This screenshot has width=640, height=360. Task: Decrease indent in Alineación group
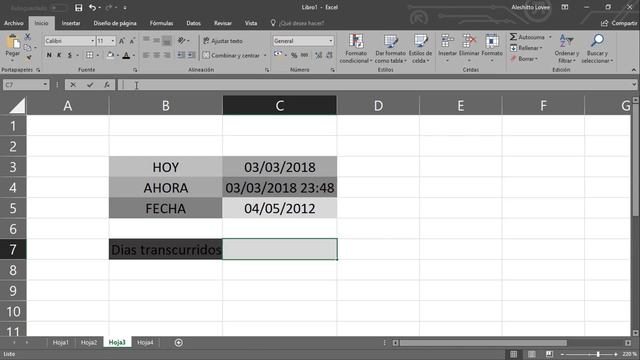coord(181,55)
